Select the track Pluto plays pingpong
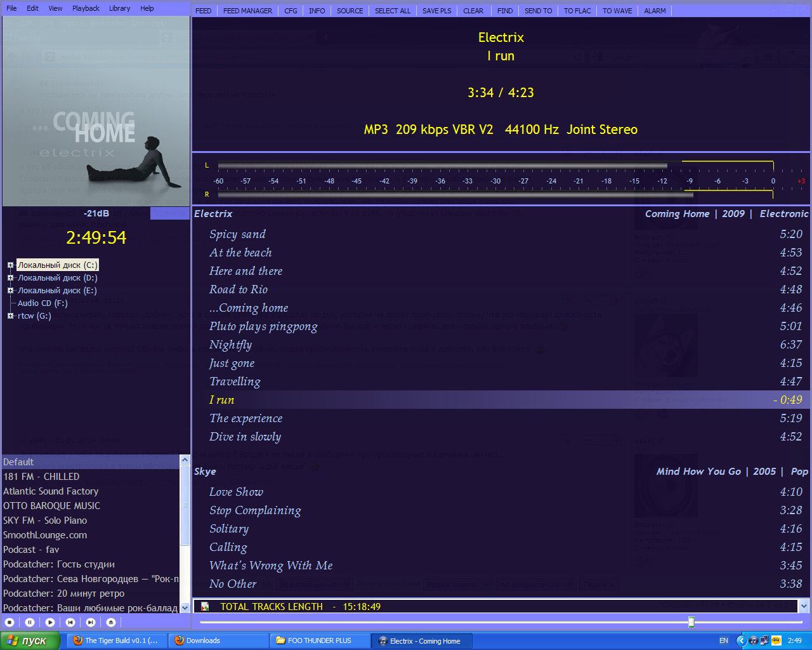The width and height of the screenshot is (812, 650). click(263, 326)
